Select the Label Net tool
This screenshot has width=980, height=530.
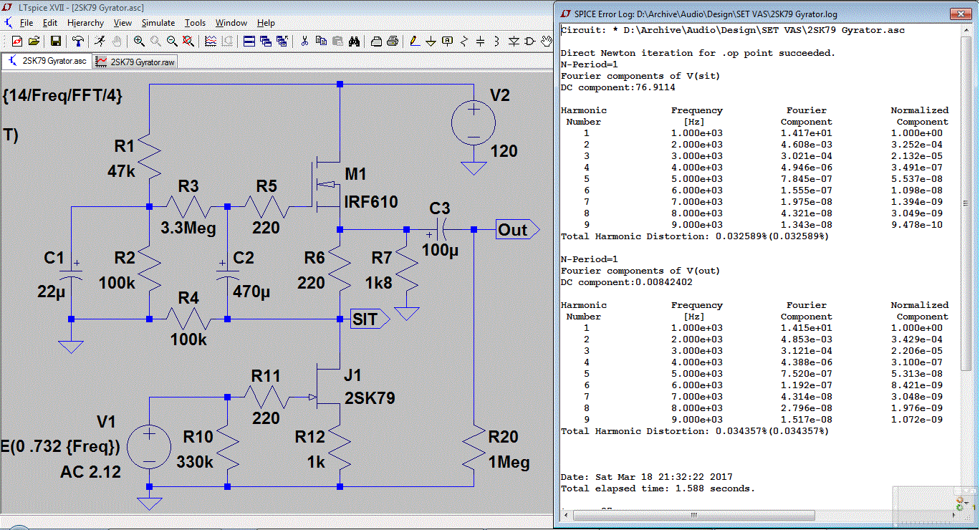448,42
